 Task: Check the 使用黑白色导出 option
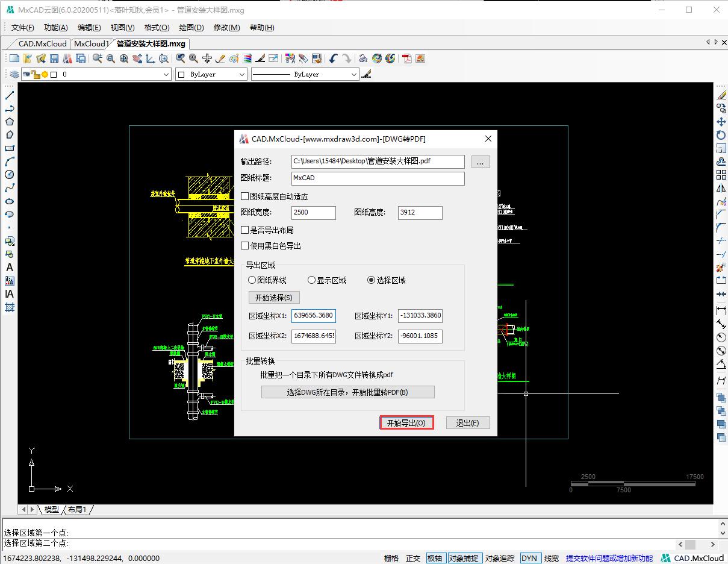click(245, 245)
